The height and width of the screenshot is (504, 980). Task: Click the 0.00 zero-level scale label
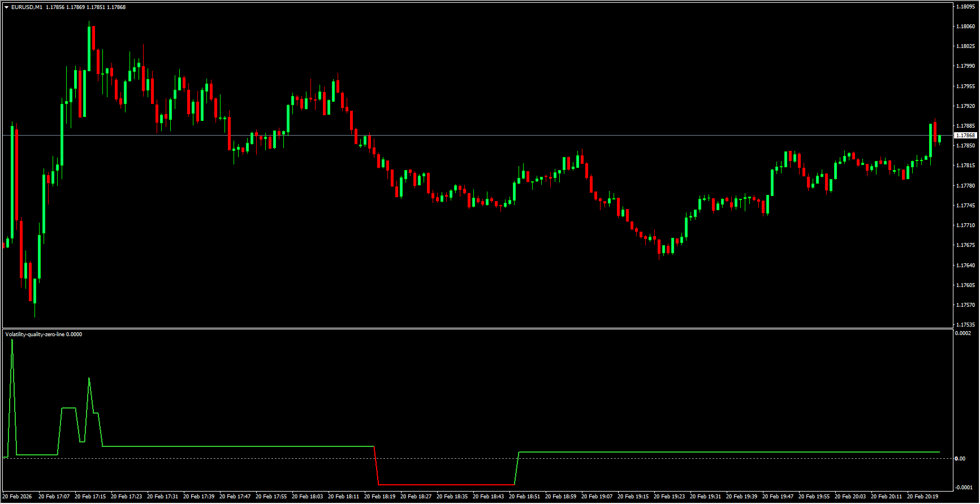click(960, 458)
